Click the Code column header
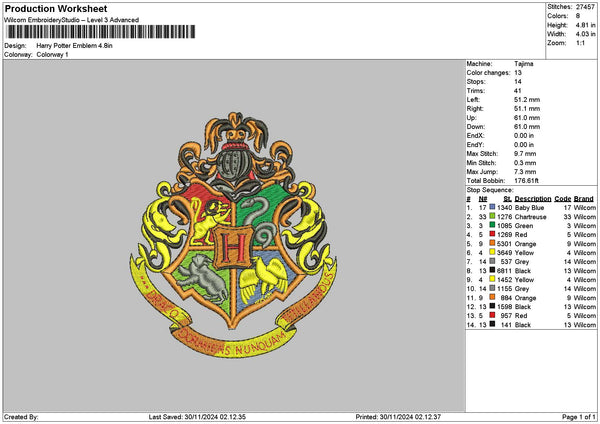This screenshot has width=600, height=424. click(562, 199)
